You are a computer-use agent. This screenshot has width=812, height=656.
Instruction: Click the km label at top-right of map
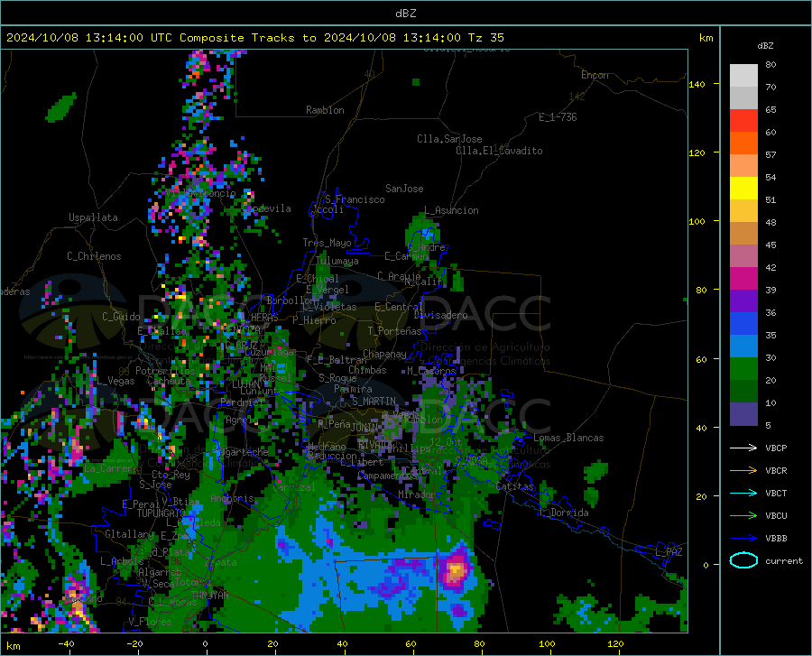[706, 38]
